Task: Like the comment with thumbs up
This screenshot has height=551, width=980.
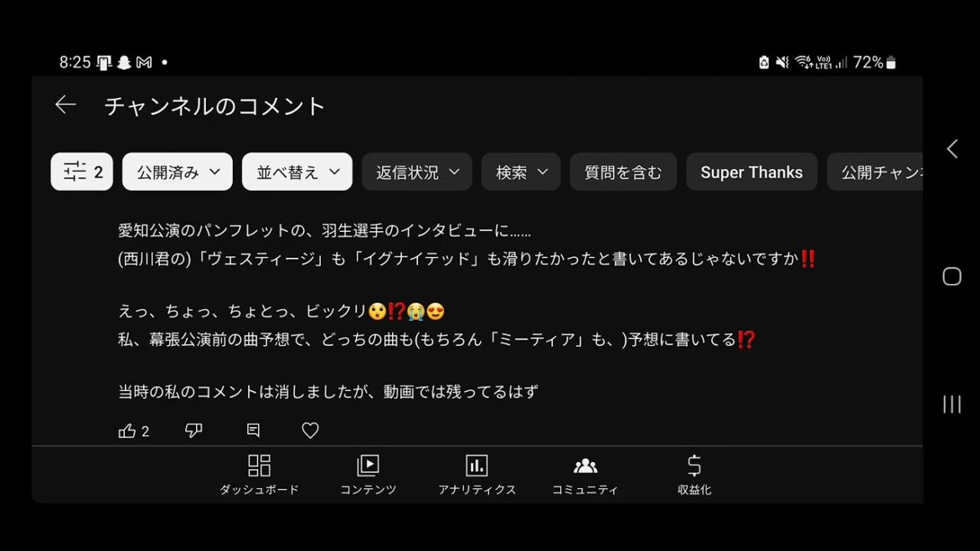Action: (x=126, y=430)
